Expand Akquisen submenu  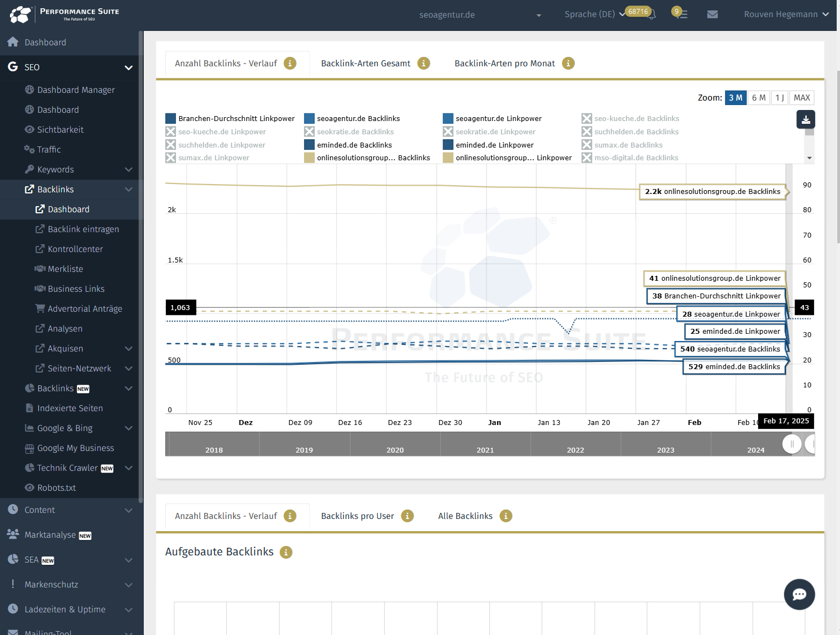128,348
